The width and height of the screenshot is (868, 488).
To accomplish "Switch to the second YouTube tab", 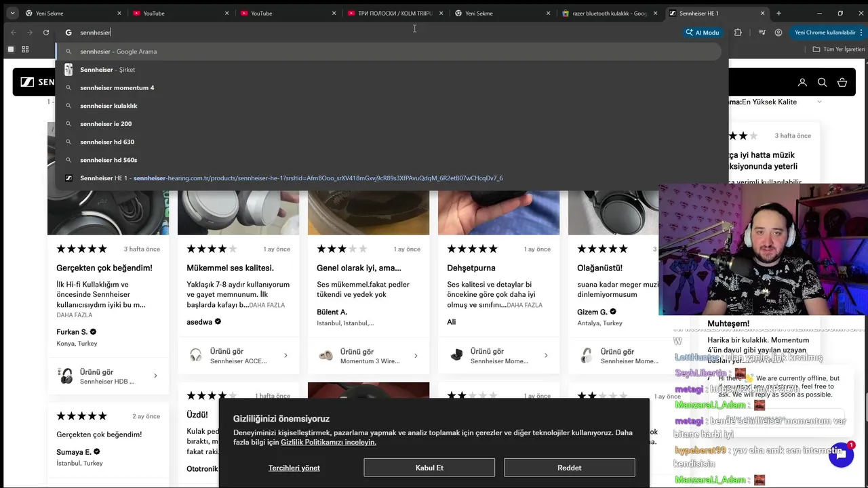I will [283, 13].
